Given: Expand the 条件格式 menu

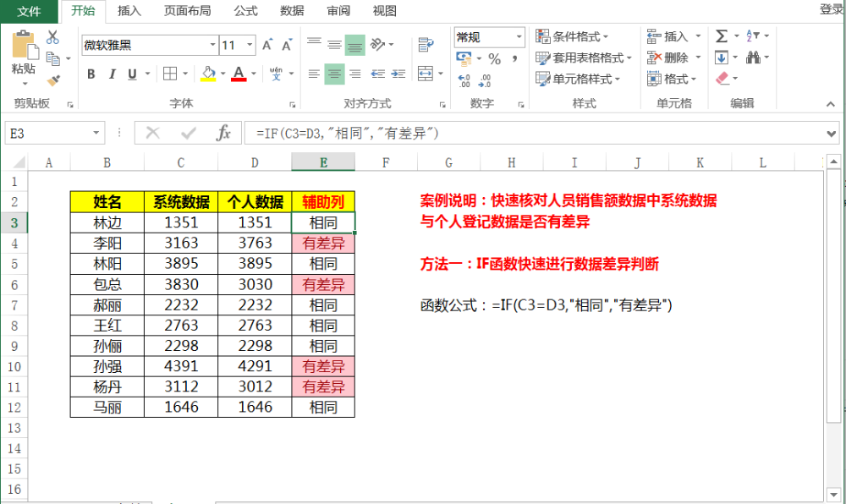Looking at the screenshot, I should click(573, 36).
